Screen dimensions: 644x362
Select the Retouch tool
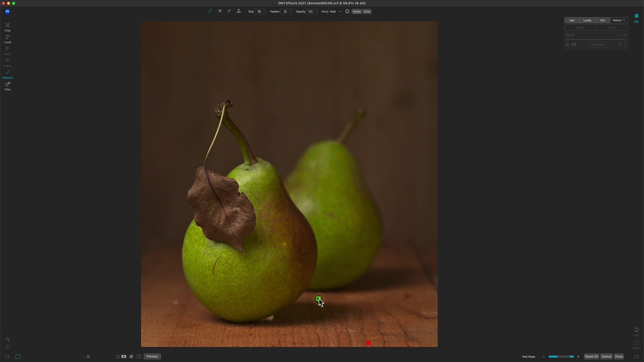7,74
